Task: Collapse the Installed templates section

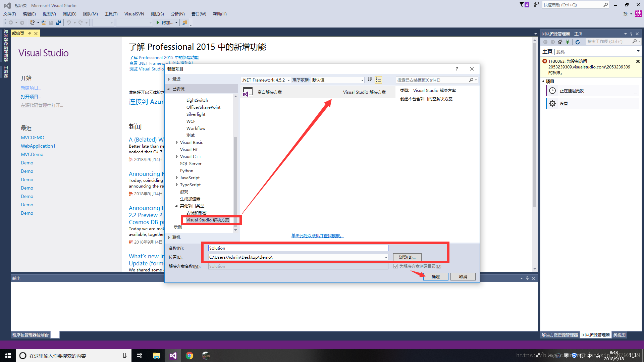Action: [169, 89]
